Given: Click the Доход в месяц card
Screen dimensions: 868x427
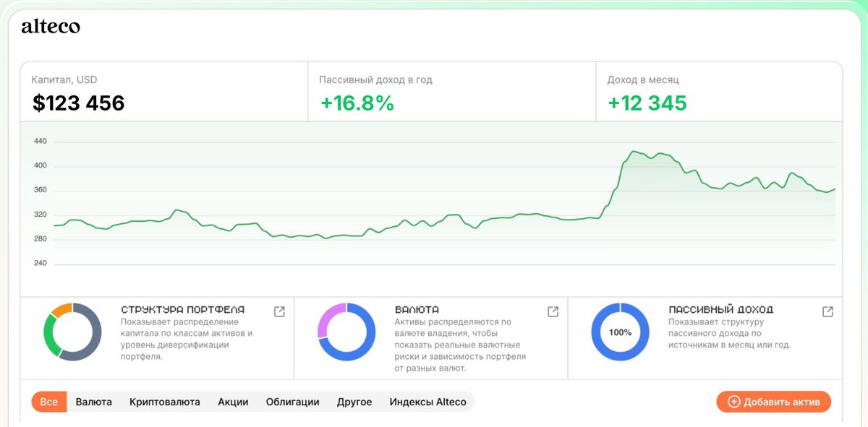Looking at the screenshot, I should [719, 92].
